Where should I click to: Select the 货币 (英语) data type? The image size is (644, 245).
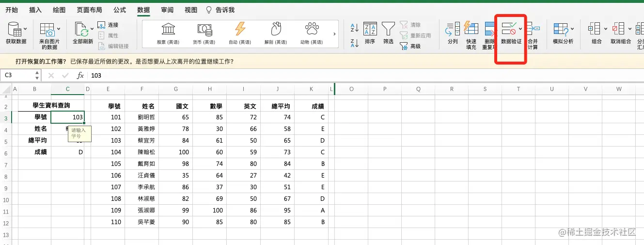[204, 33]
